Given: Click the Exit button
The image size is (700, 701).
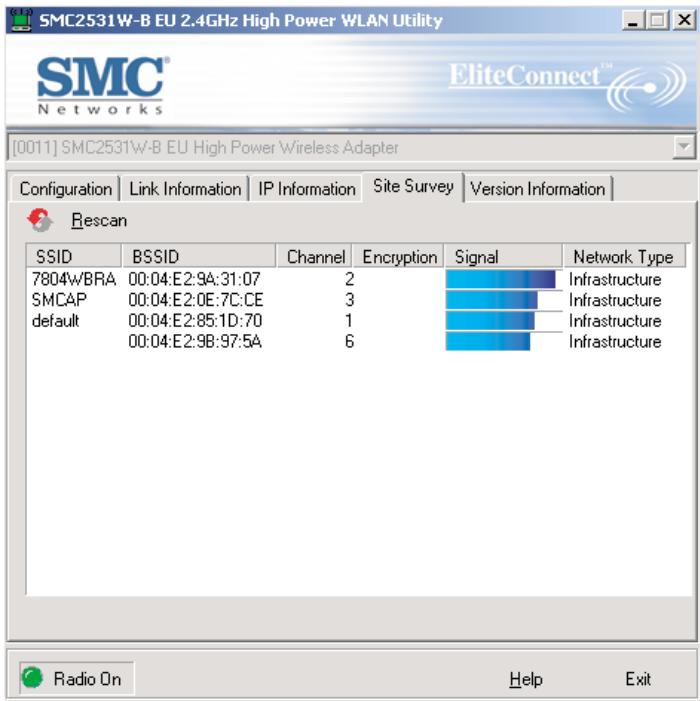Looking at the screenshot, I should (638, 680).
